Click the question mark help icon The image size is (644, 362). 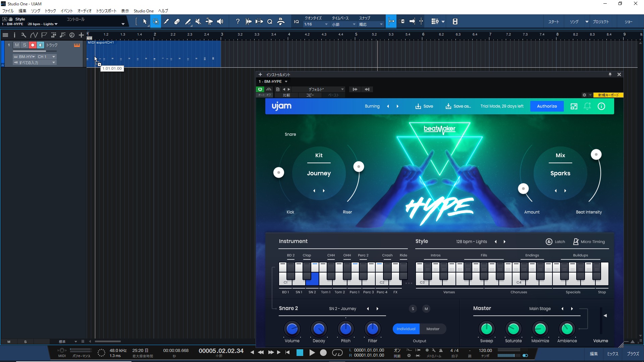point(238,21)
